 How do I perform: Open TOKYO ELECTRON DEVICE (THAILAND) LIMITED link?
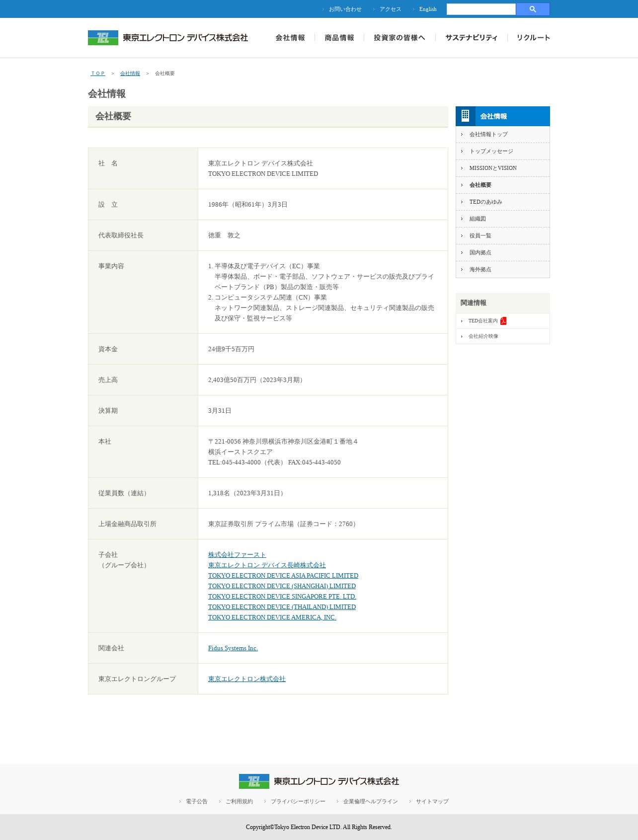(282, 607)
